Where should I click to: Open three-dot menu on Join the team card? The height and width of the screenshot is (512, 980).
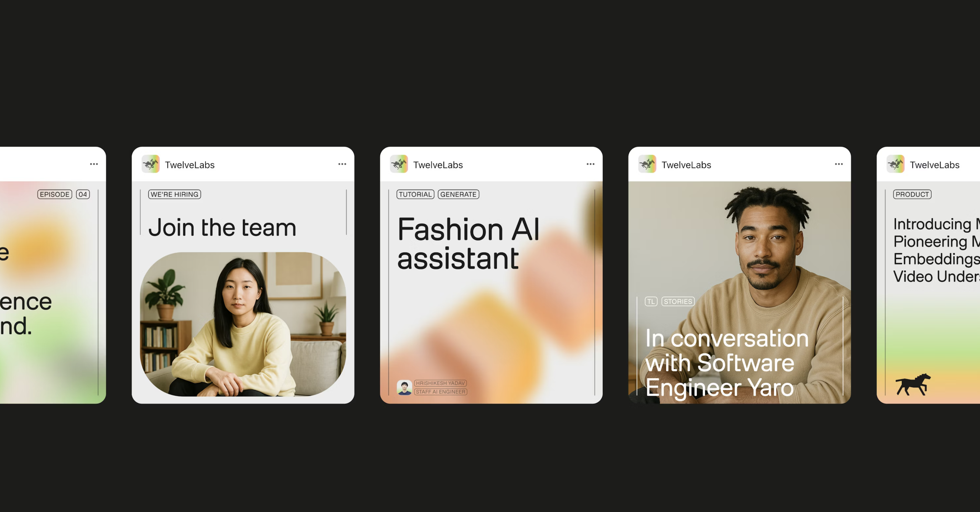(x=342, y=164)
